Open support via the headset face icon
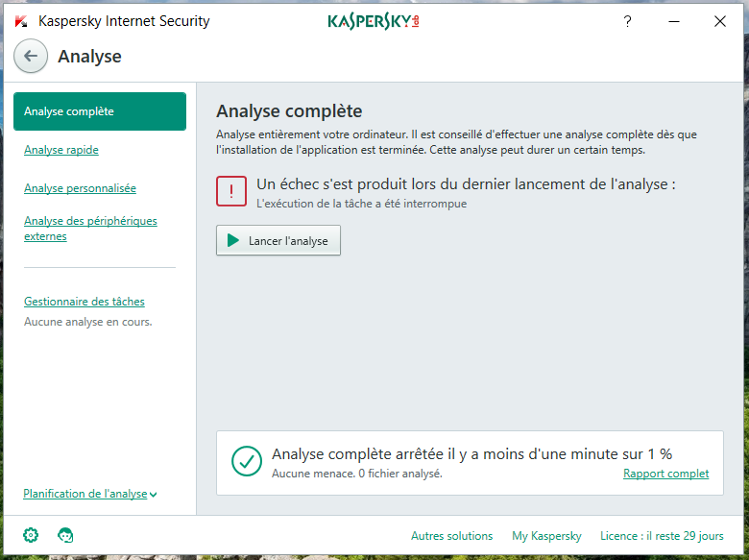749x560 pixels. pos(65,535)
